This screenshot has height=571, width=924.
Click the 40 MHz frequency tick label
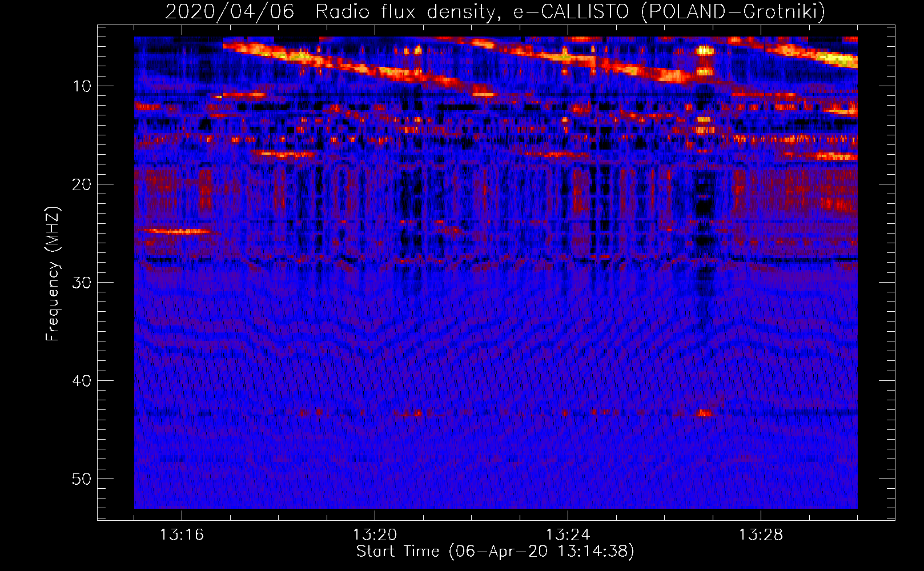point(82,381)
